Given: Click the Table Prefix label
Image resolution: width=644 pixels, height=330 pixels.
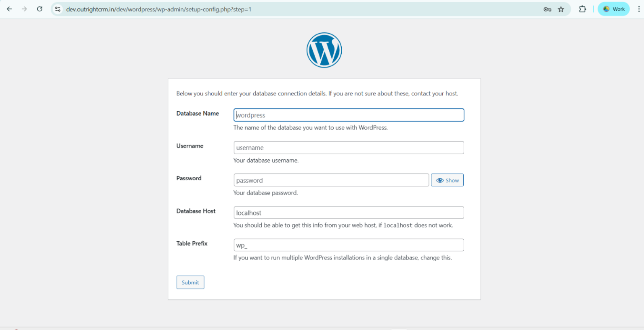Looking at the screenshot, I should [192, 243].
